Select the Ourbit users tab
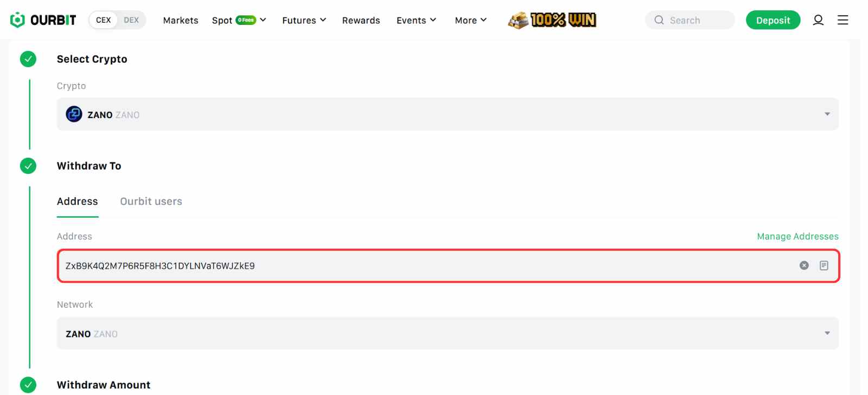Image resolution: width=868 pixels, height=395 pixels. tap(151, 202)
